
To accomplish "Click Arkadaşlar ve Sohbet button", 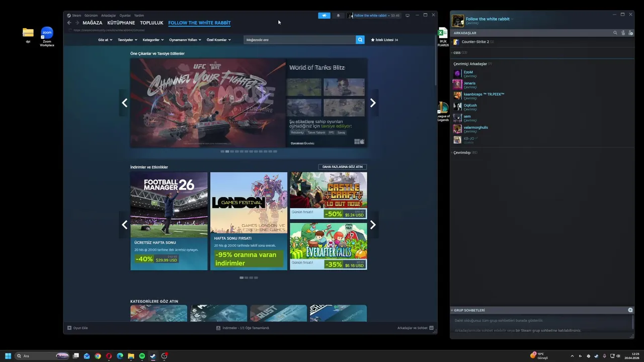I will tap(416, 328).
